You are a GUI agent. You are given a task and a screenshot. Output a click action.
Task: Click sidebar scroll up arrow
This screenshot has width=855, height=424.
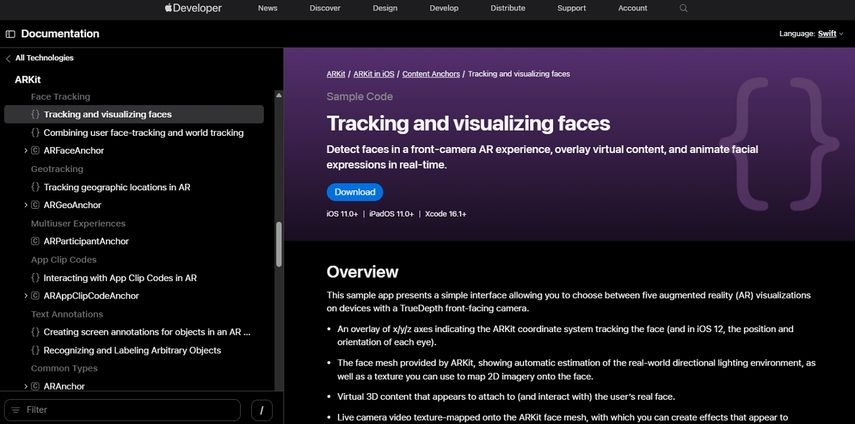pyautogui.click(x=279, y=95)
